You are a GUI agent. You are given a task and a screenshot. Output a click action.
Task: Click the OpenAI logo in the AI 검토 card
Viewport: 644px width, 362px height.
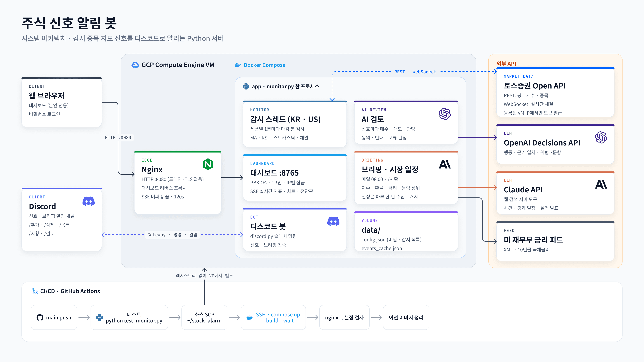point(445,114)
